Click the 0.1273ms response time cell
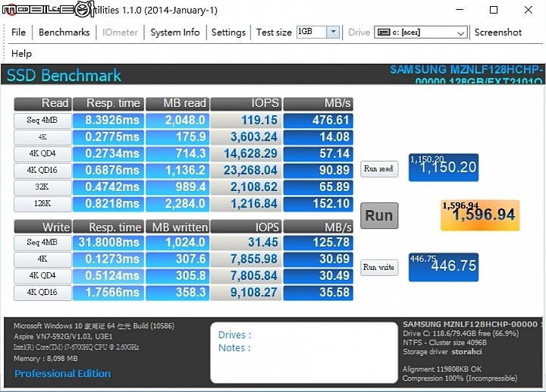 click(108, 259)
